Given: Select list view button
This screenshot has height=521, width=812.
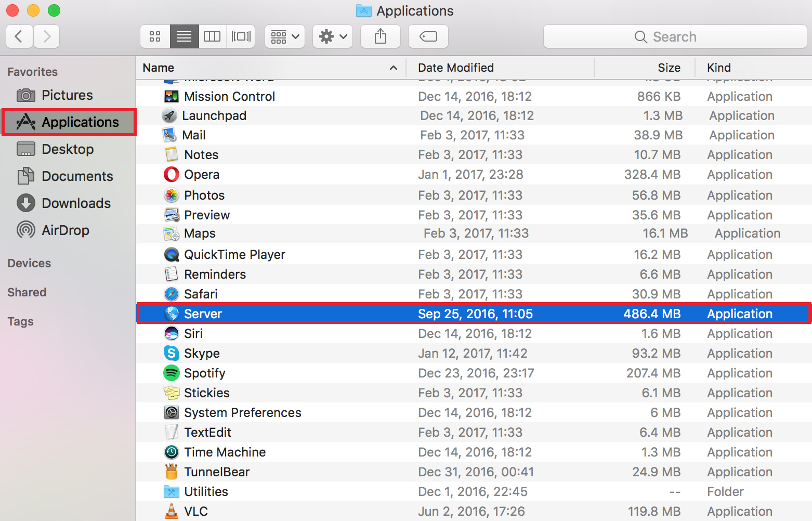Looking at the screenshot, I should [x=184, y=36].
